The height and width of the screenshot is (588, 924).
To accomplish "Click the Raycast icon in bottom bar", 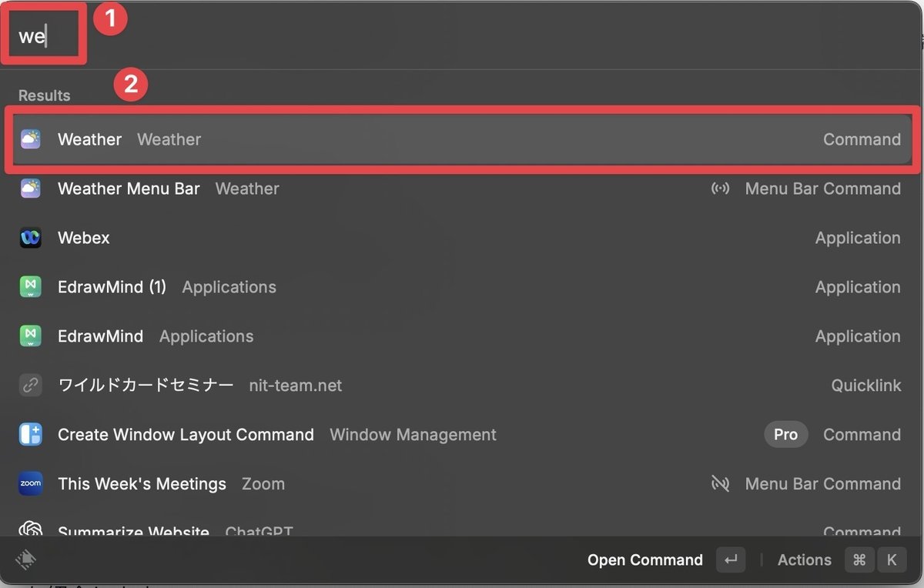I will (x=25, y=559).
